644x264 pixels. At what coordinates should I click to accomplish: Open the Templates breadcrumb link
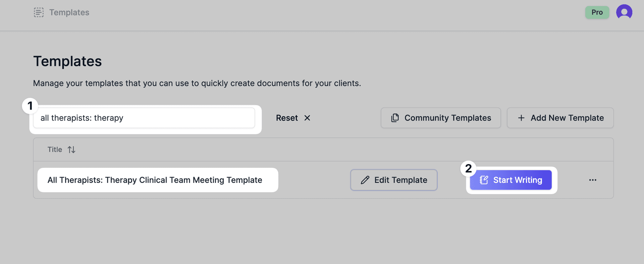coord(69,12)
